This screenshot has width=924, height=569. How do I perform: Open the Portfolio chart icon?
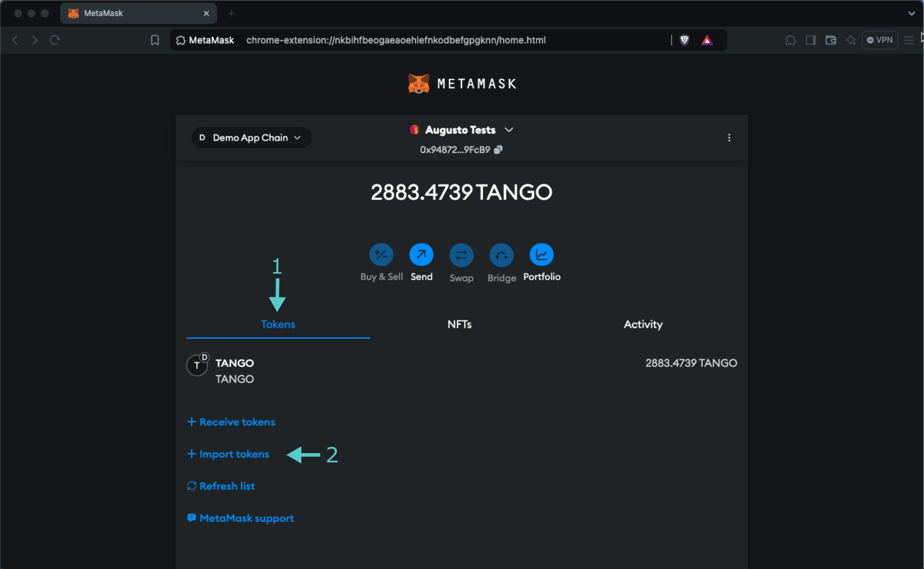(542, 255)
